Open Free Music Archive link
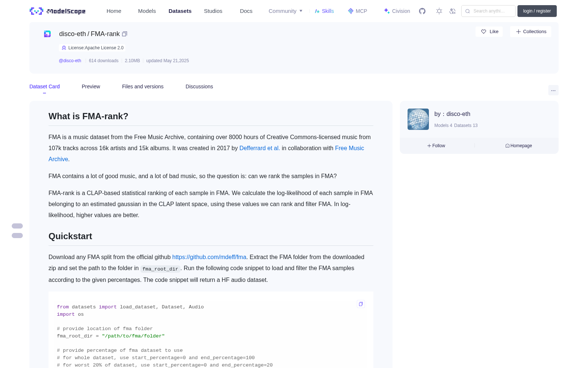Screen dimensions: 588x368 pyautogui.click(x=349, y=148)
